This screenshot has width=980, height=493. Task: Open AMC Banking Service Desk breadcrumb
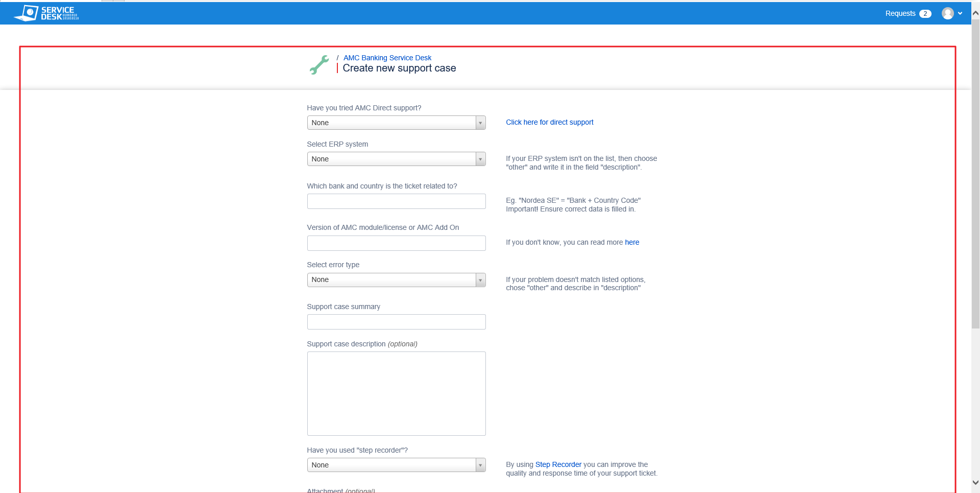pos(387,58)
